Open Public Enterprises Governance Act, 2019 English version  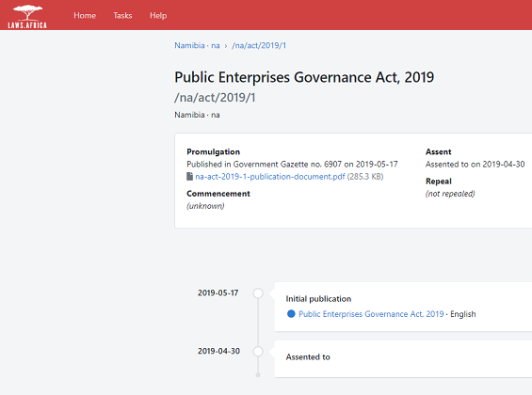[371, 314]
